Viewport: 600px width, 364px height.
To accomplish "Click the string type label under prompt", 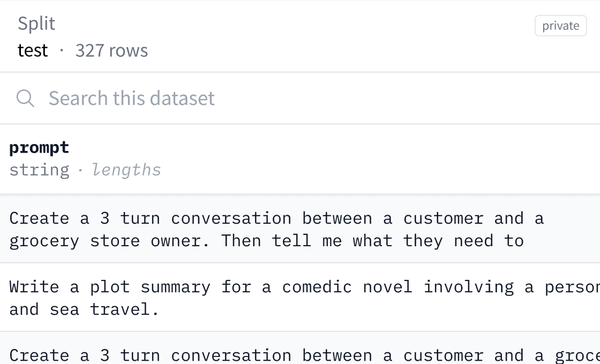I will click(39, 170).
